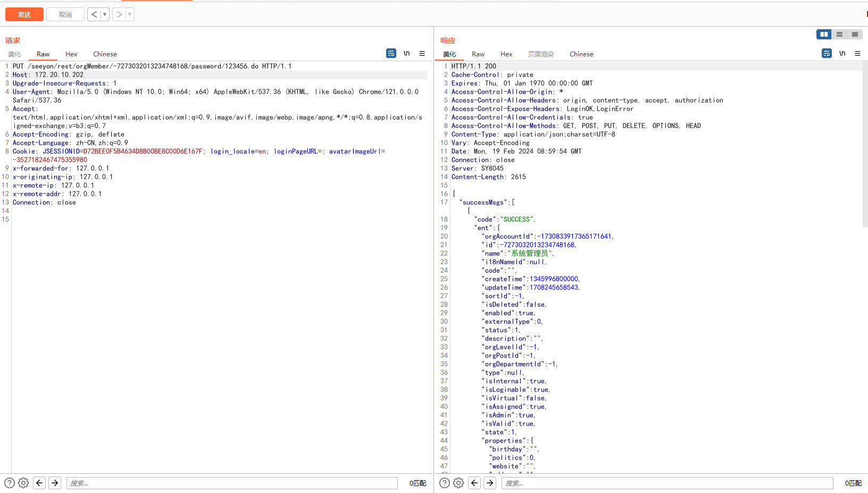The height and width of the screenshot is (493, 868).
Task: Open the history-forward dropdown arrow
Action: pos(130,14)
